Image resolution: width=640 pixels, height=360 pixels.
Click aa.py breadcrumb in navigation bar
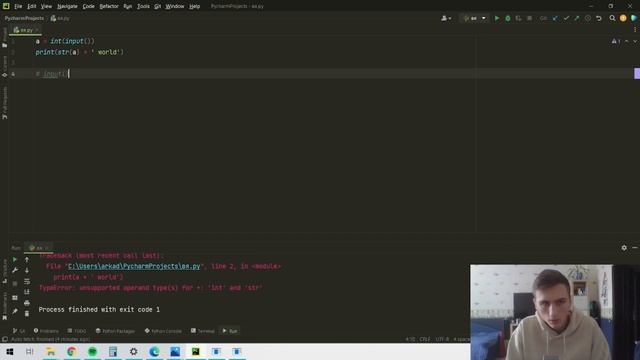click(60, 18)
